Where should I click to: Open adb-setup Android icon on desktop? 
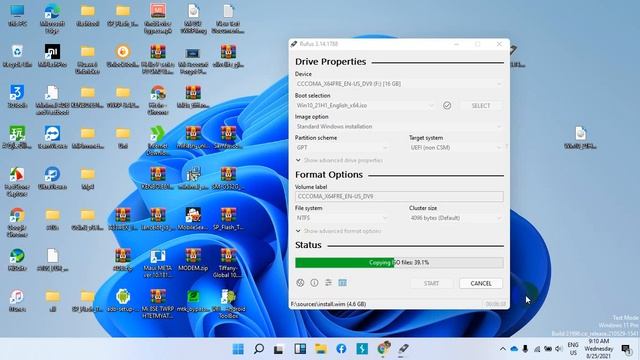tap(122, 301)
